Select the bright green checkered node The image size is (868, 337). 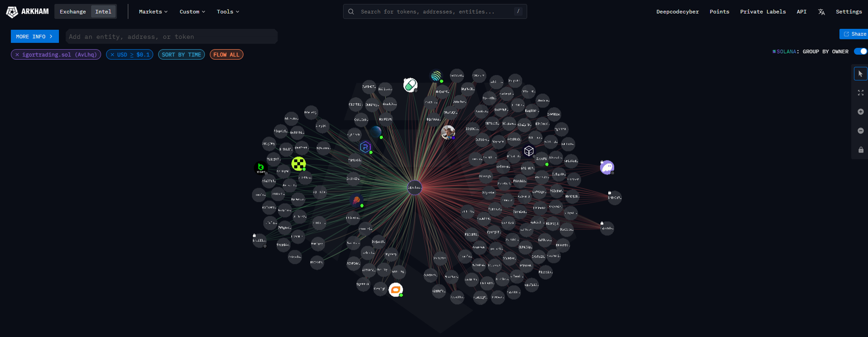pyautogui.click(x=298, y=164)
